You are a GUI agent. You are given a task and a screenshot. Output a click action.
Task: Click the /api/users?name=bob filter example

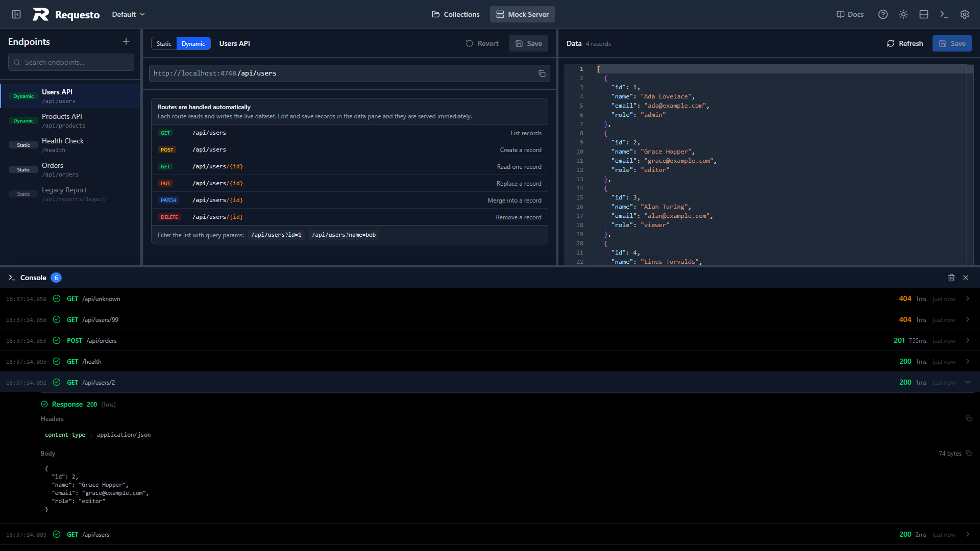click(x=344, y=235)
